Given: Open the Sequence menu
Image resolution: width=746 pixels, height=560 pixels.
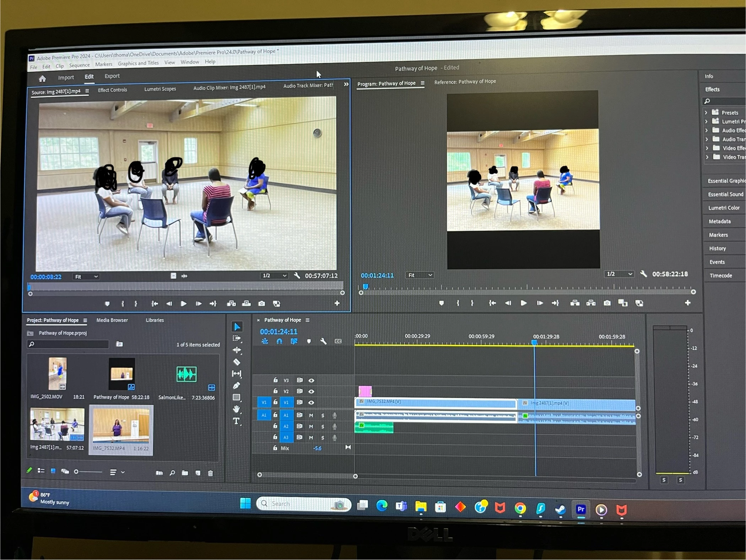Looking at the screenshot, I should [x=79, y=65].
